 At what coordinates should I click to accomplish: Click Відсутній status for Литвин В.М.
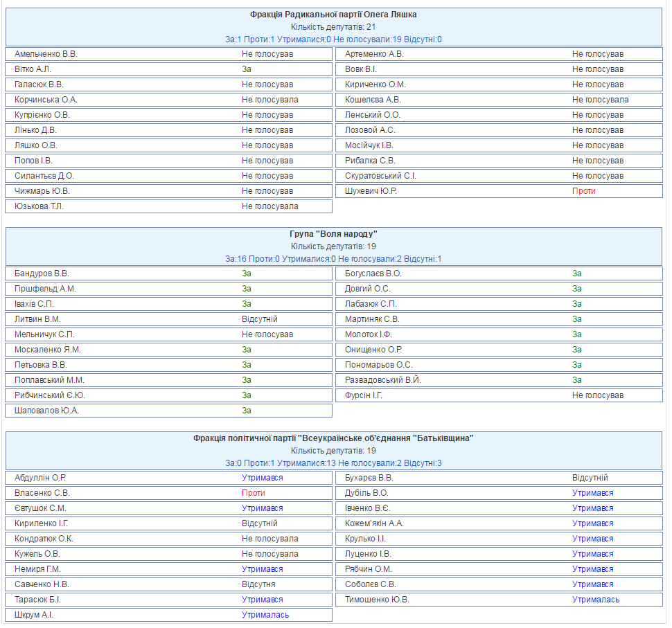260,320
